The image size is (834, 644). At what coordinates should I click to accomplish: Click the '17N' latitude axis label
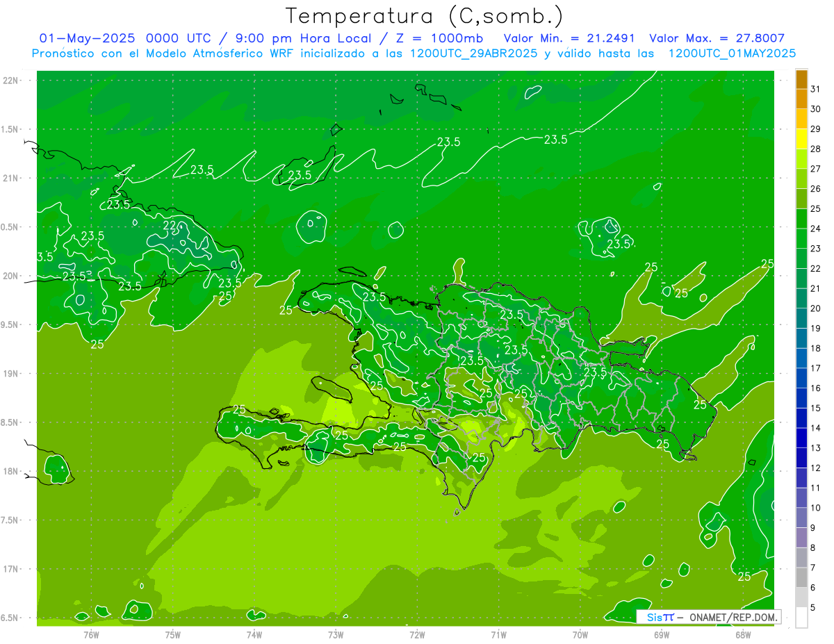tap(11, 569)
